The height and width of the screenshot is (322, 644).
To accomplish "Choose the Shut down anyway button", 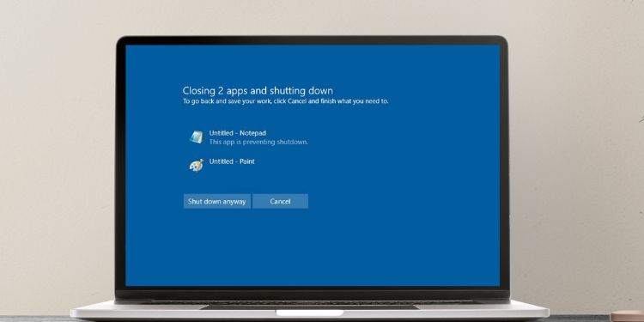I will tap(217, 201).
